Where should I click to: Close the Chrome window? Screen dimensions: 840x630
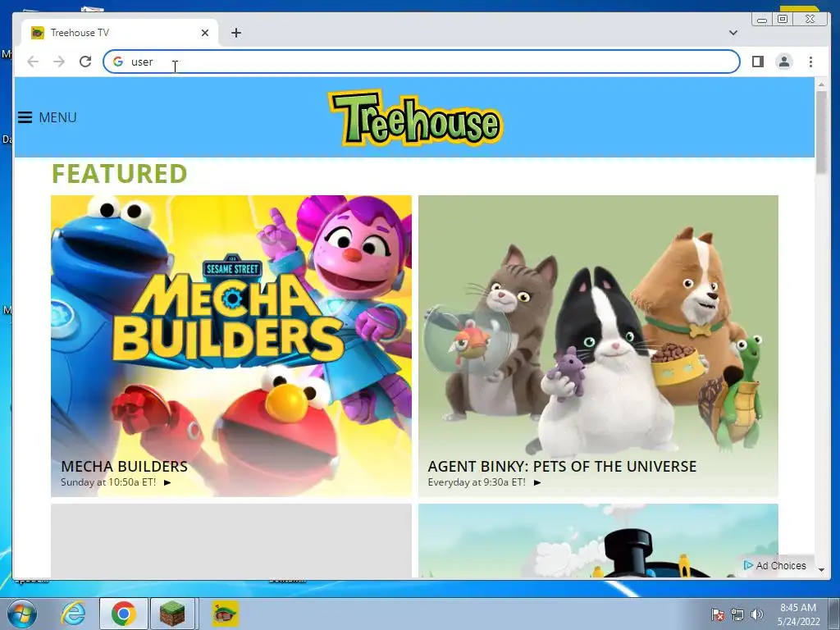point(810,20)
